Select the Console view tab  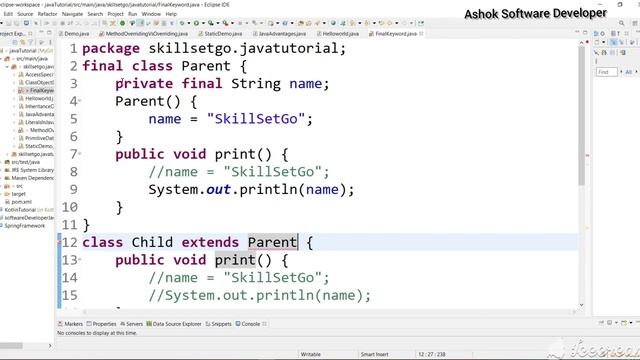248,324
